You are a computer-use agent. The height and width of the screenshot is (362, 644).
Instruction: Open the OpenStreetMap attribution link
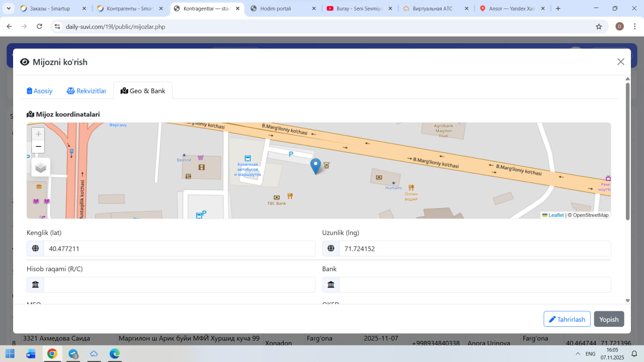590,215
